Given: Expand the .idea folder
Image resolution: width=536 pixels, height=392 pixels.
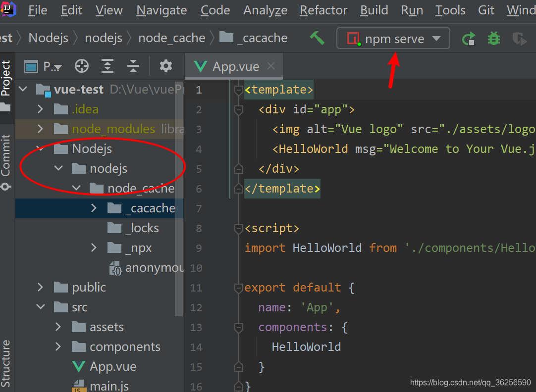Looking at the screenshot, I should coord(40,109).
